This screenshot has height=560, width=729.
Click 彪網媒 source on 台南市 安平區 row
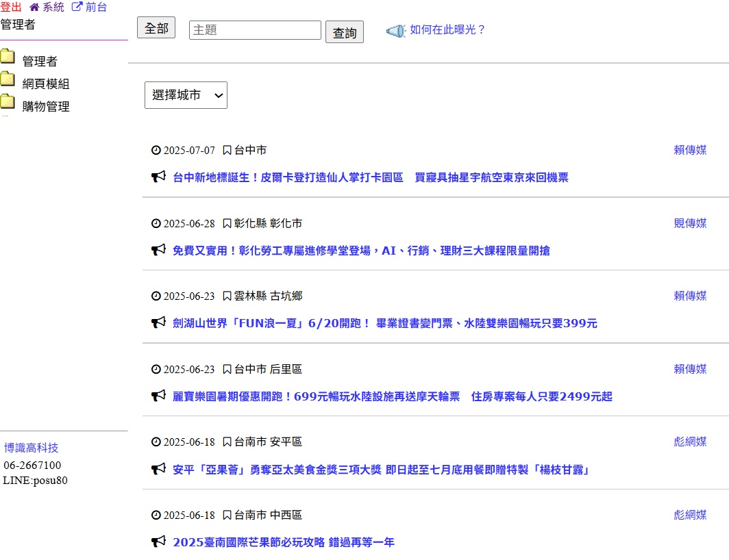tap(690, 442)
